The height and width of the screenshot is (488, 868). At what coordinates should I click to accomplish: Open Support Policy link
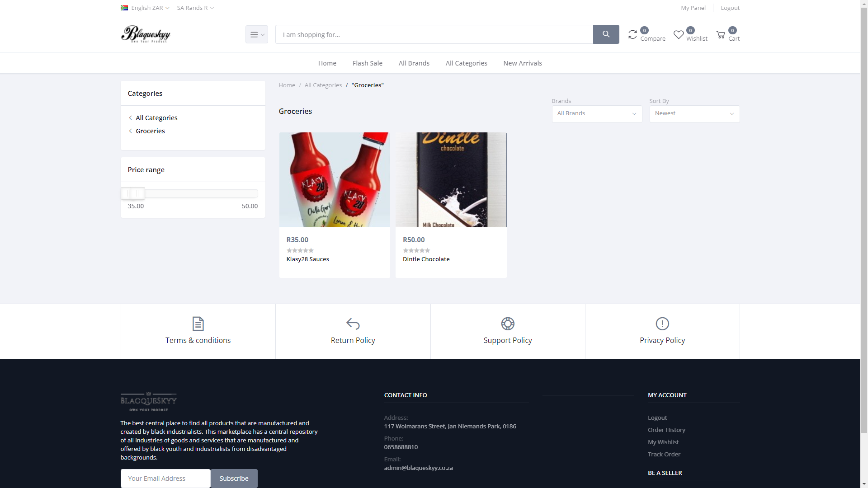click(508, 340)
